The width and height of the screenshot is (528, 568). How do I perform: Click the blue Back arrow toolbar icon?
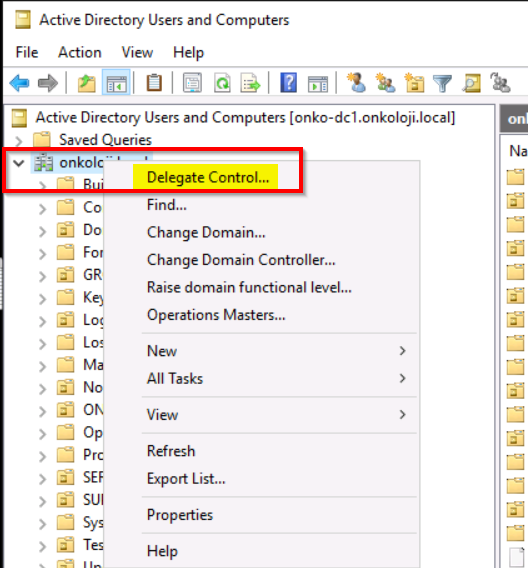coord(19,83)
